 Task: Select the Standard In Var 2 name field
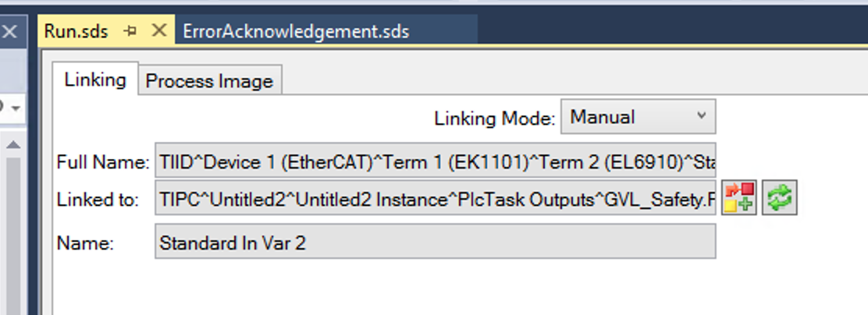[x=435, y=242]
